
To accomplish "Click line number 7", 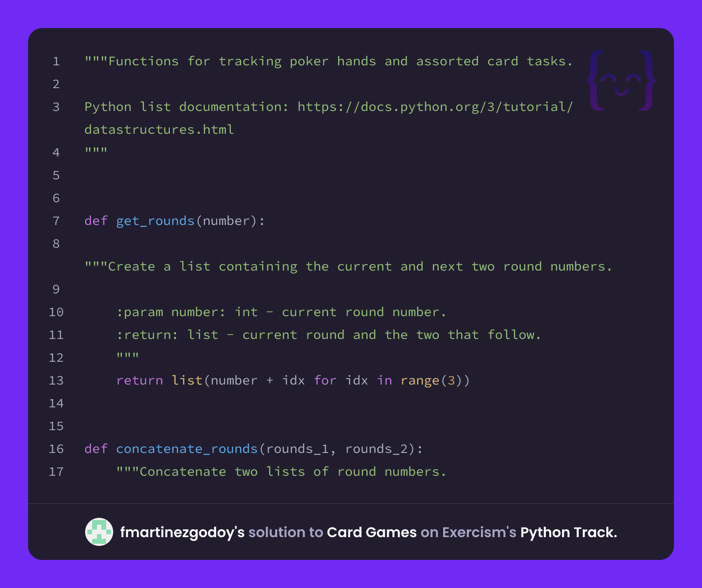I will point(56,221).
